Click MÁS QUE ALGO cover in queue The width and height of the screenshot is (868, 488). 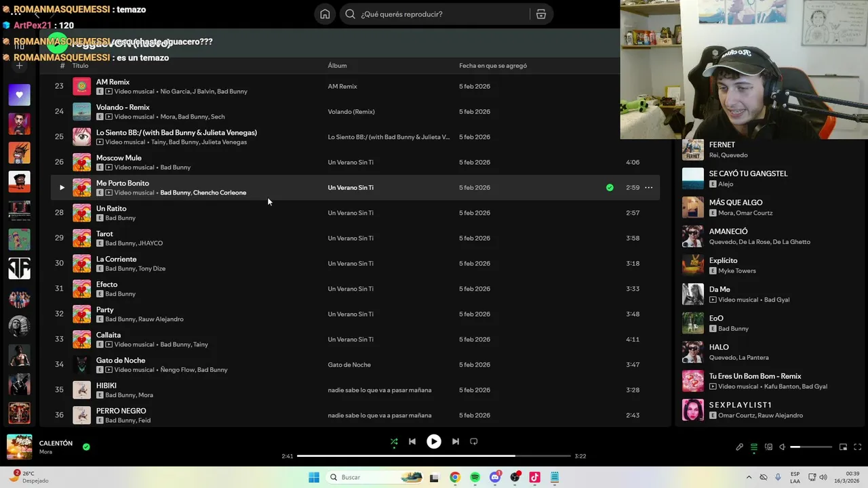pyautogui.click(x=692, y=207)
